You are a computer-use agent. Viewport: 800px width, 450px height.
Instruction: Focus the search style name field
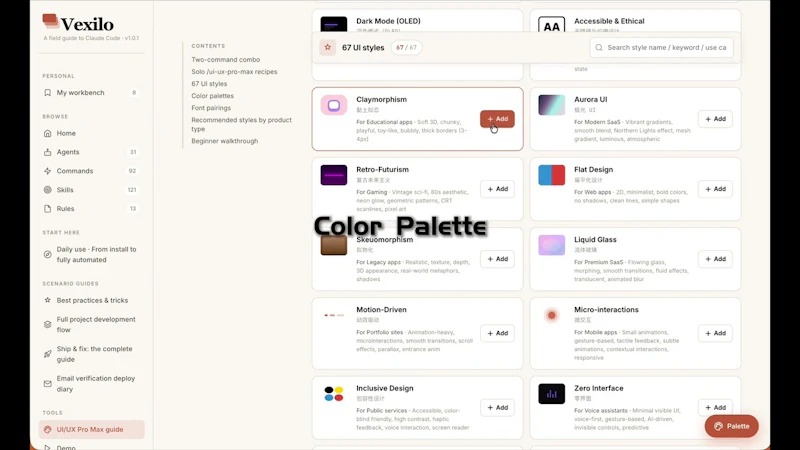661,47
